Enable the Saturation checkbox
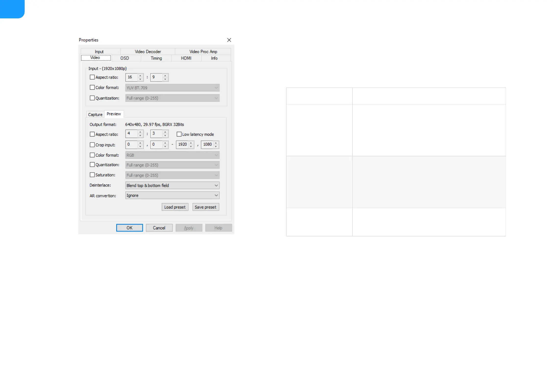Viewport: 554px width, 392px height. [x=92, y=175]
